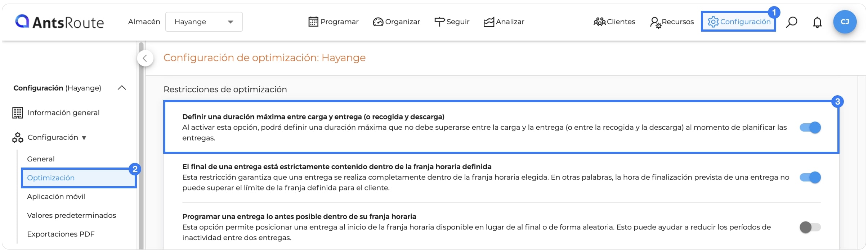
Task: Toggle the strict time slot delivery end restriction
Action: tap(810, 177)
